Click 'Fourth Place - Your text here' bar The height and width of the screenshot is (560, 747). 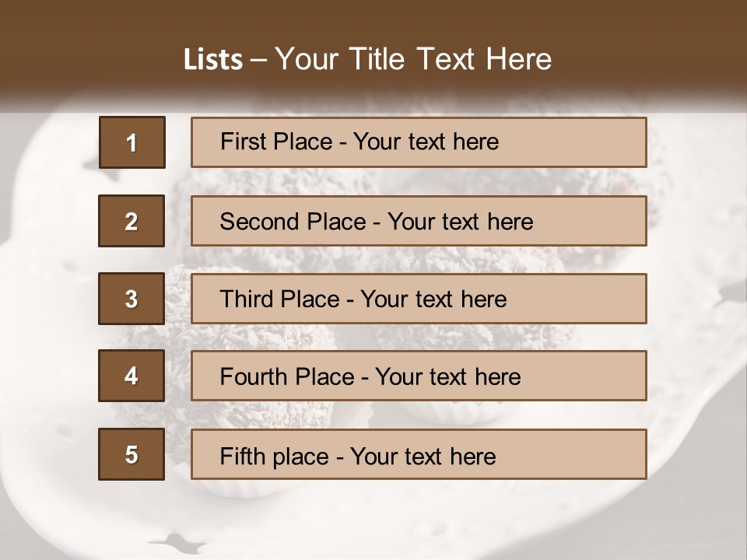(x=419, y=376)
